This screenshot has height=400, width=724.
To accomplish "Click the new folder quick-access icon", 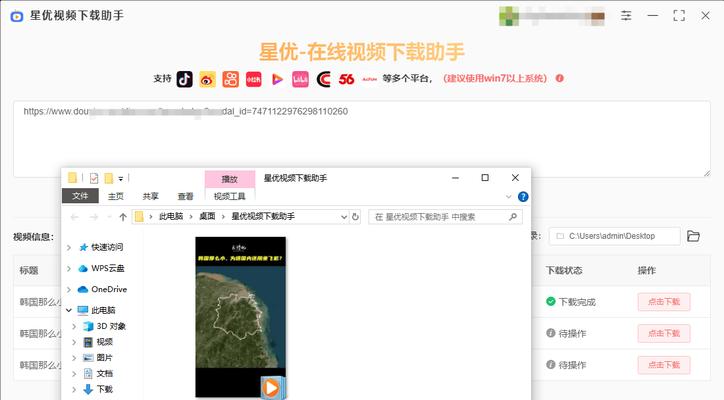I will [109, 178].
